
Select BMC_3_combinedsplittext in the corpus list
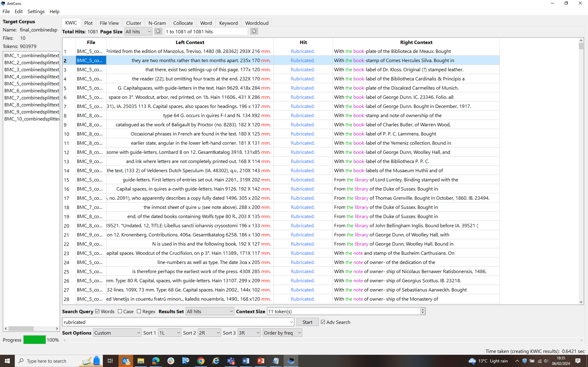(x=31, y=69)
